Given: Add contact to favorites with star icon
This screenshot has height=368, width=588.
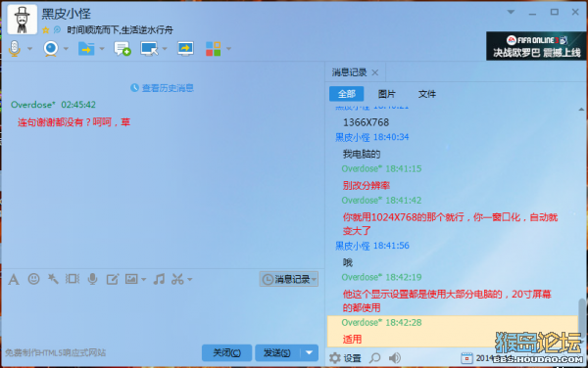Looking at the screenshot, I should (x=45, y=30).
